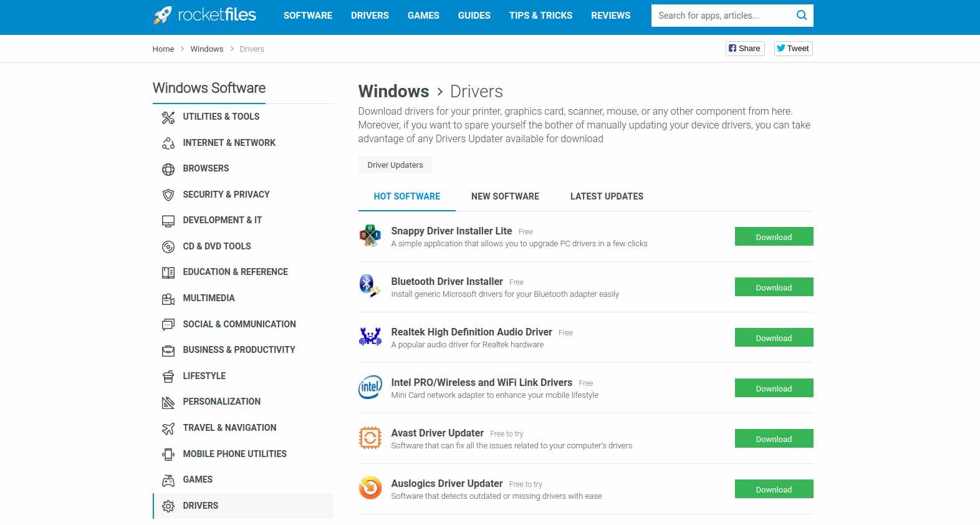Image resolution: width=980 pixels, height=525 pixels.
Task: Click the Development & IT monitor icon
Action: tap(168, 221)
